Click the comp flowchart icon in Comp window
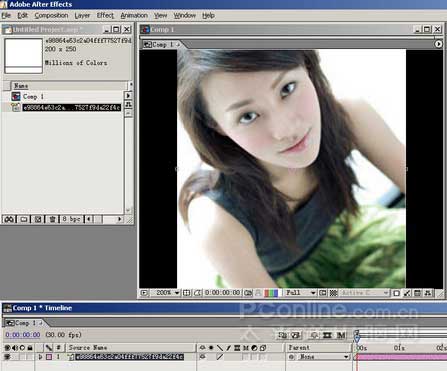This screenshot has width=447, height=371. (428, 293)
